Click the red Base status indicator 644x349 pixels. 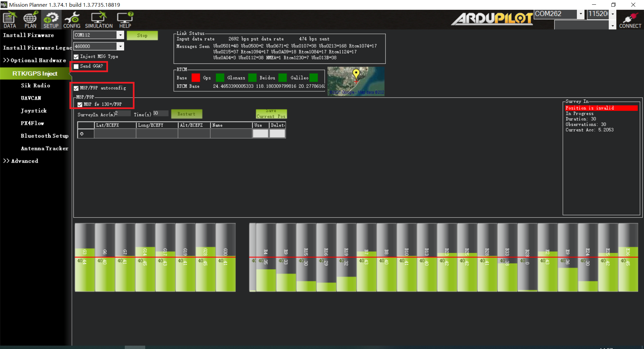pyautogui.click(x=196, y=78)
